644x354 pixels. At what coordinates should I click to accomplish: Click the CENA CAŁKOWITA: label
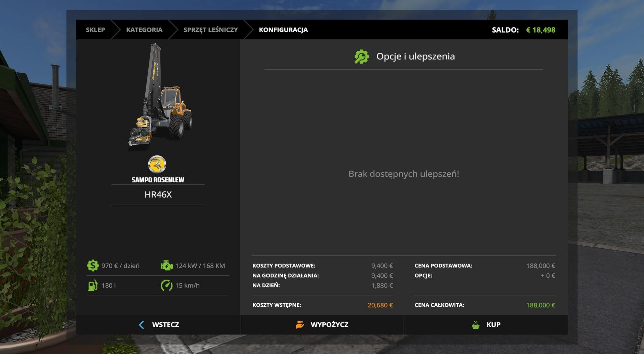tap(439, 305)
